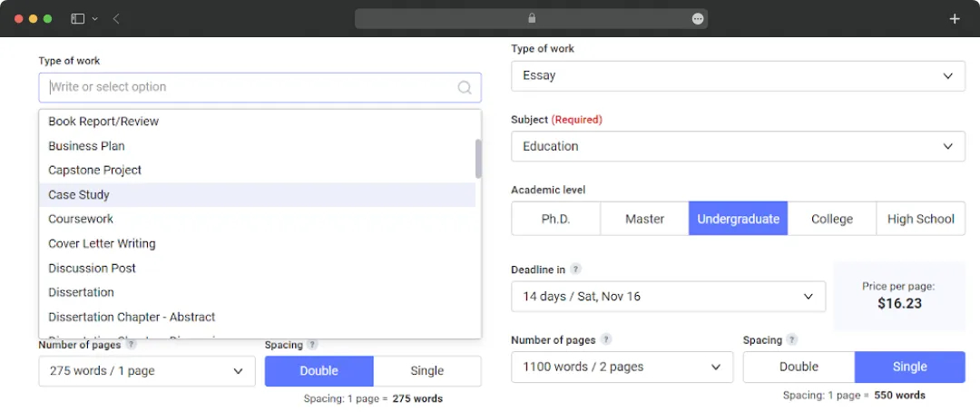Open the Safari sidebar panel icon
Image resolution: width=980 pixels, height=412 pixels.
pos(78,18)
